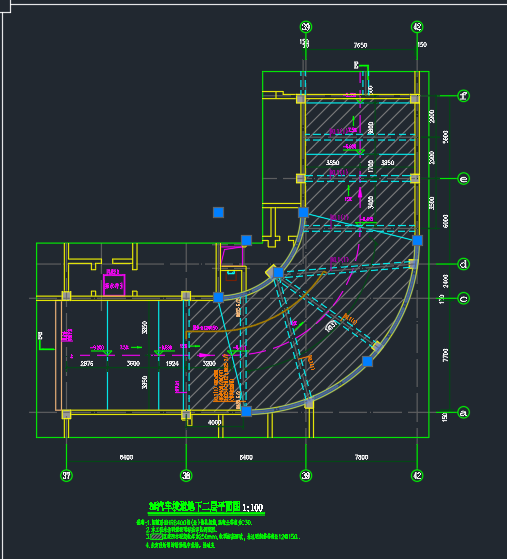This screenshot has height=559, width=507.
Task: Click the axis bubble labeled 37
Action: pos(66,475)
